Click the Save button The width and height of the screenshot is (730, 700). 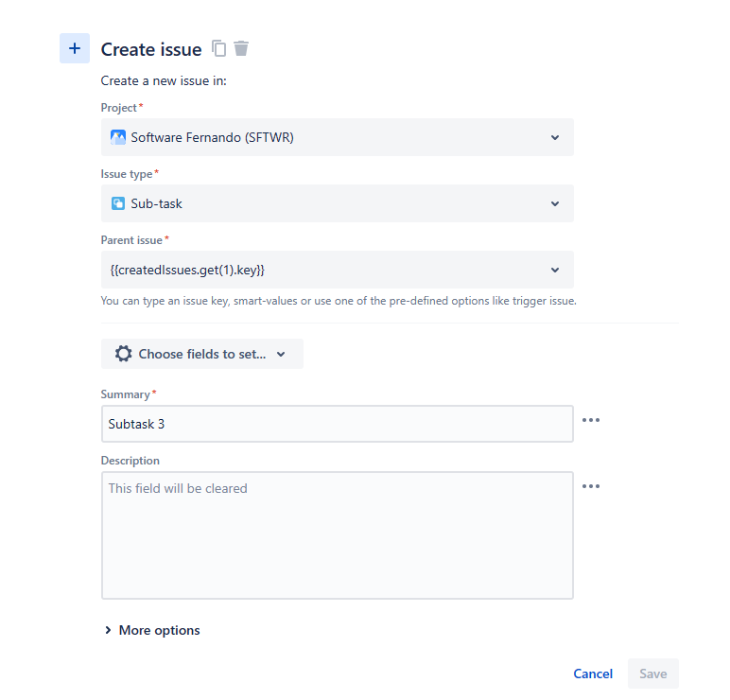click(x=652, y=674)
